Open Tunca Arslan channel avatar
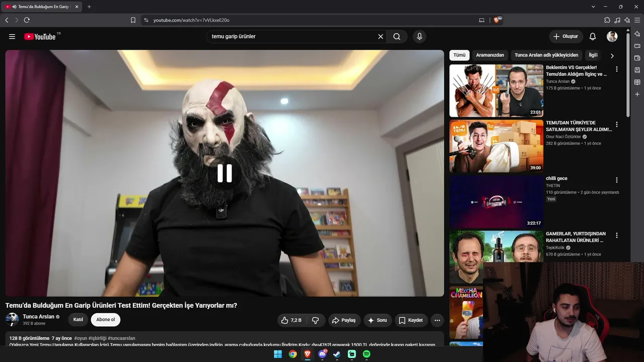This screenshot has height=362, width=644. click(x=12, y=320)
